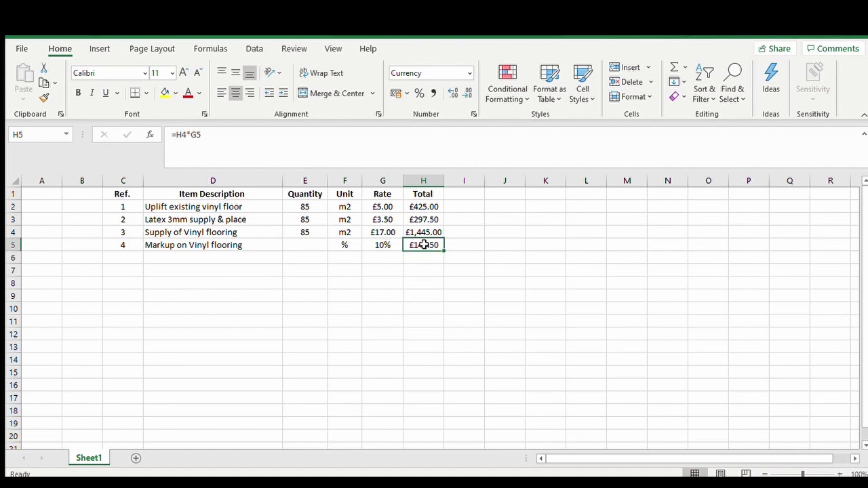868x488 pixels.
Task: Increase indent icon
Action: click(283, 93)
